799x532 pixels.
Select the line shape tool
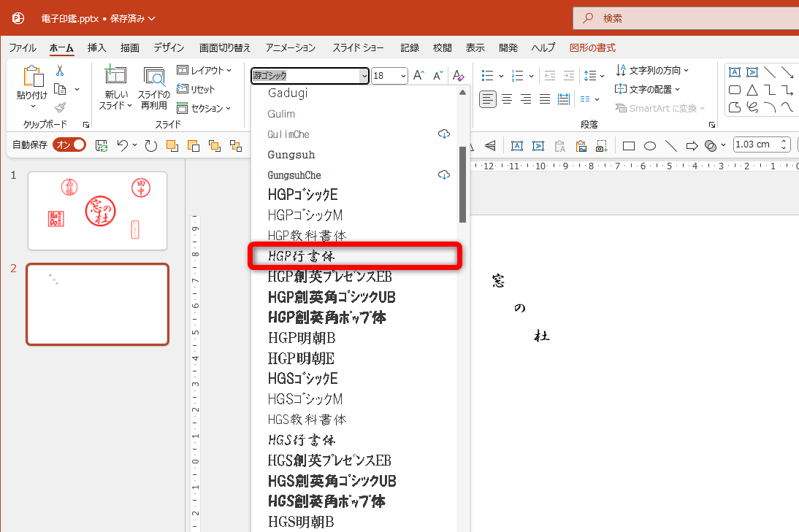pos(771,72)
